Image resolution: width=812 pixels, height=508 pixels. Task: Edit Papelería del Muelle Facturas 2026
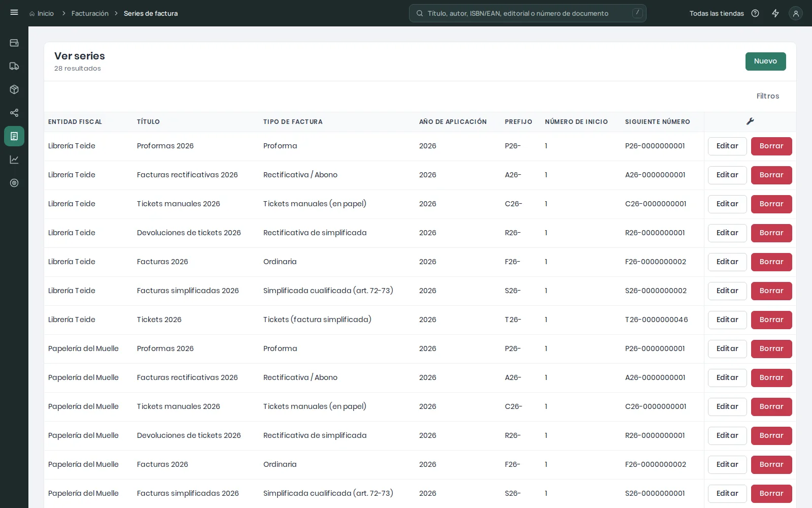[727, 465]
